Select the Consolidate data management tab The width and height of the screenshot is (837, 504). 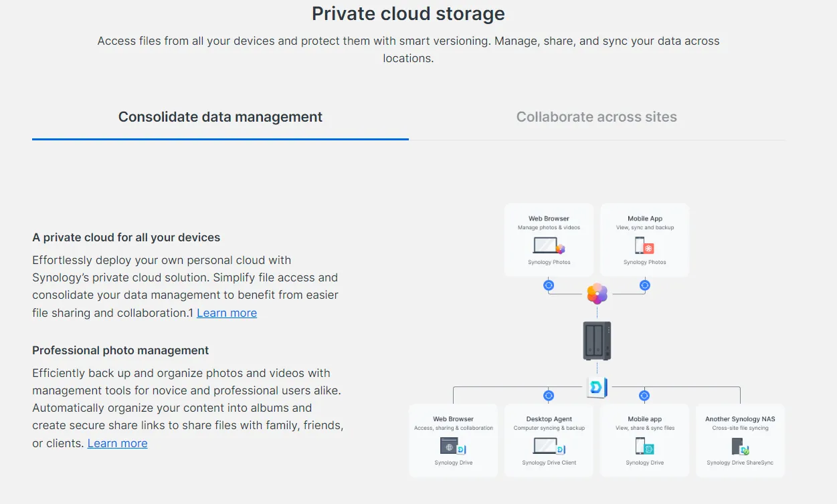point(220,117)
